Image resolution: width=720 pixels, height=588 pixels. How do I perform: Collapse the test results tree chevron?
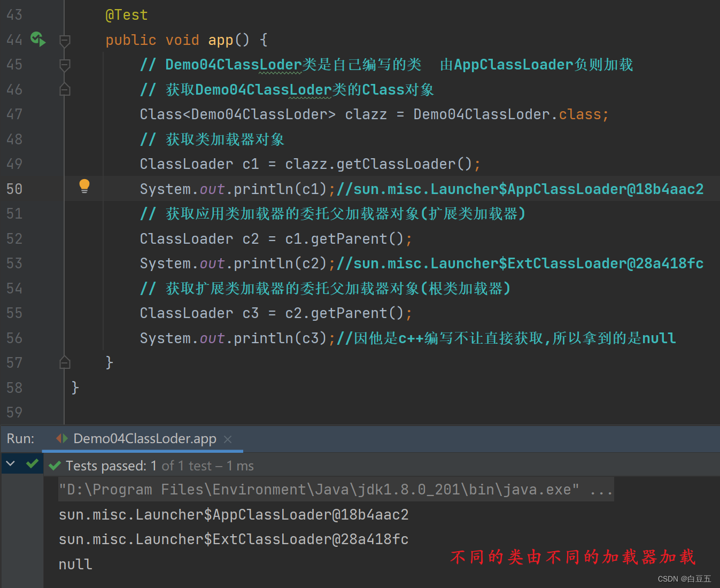(10, 463)
